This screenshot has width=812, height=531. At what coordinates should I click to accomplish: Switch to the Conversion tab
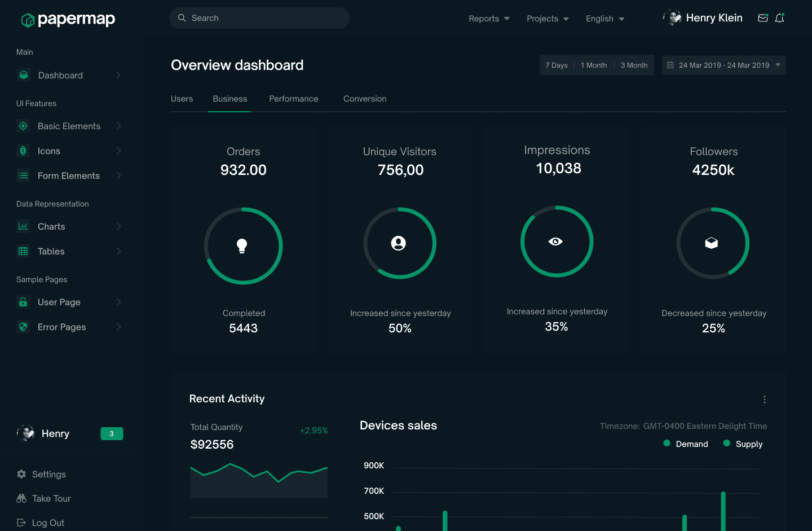click(x=365, y=99)
